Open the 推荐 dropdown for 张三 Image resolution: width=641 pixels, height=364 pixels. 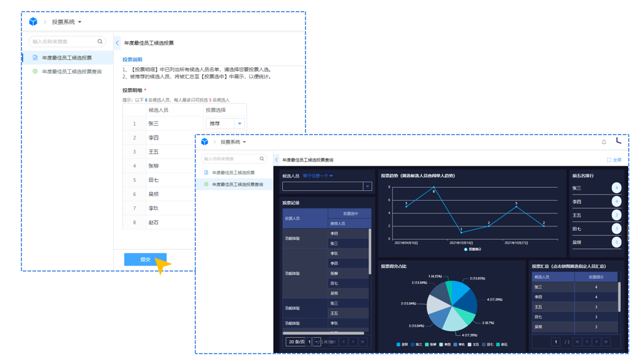coord(239,124)
